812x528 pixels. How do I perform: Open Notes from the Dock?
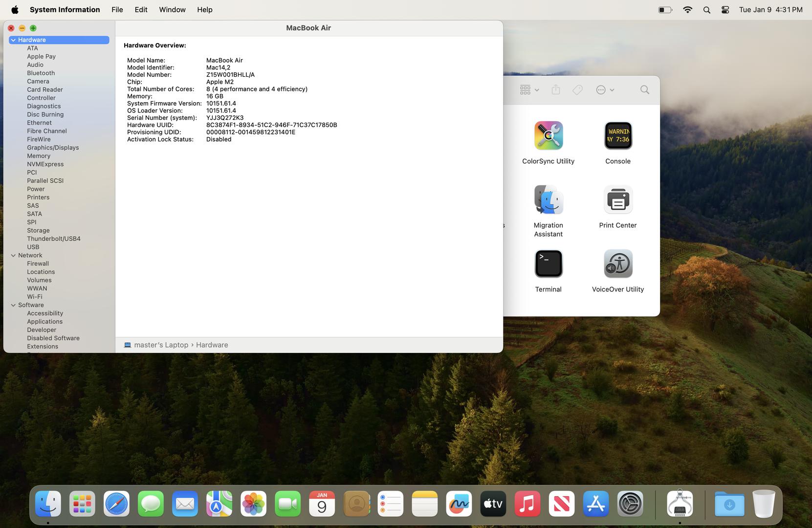pyautogui.click(x=425, y=504)
